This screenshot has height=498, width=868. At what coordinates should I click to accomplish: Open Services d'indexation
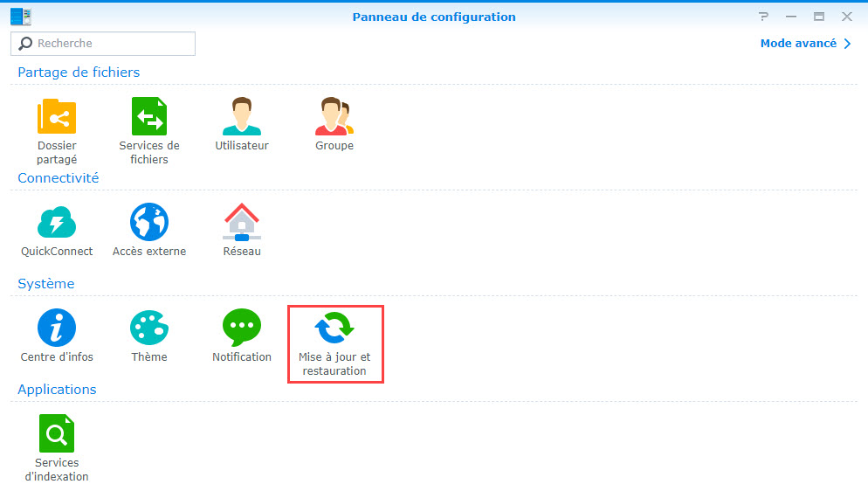coord(57,435)
